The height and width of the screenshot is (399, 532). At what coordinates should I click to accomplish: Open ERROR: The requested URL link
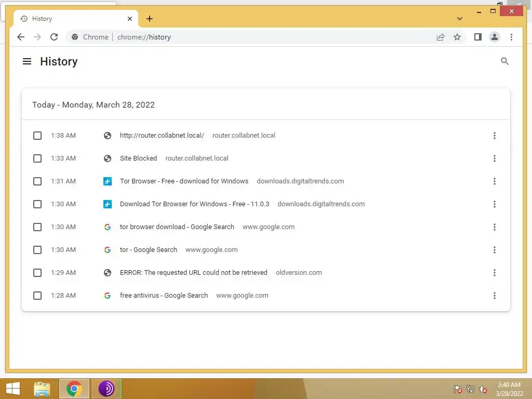point(193,272)
